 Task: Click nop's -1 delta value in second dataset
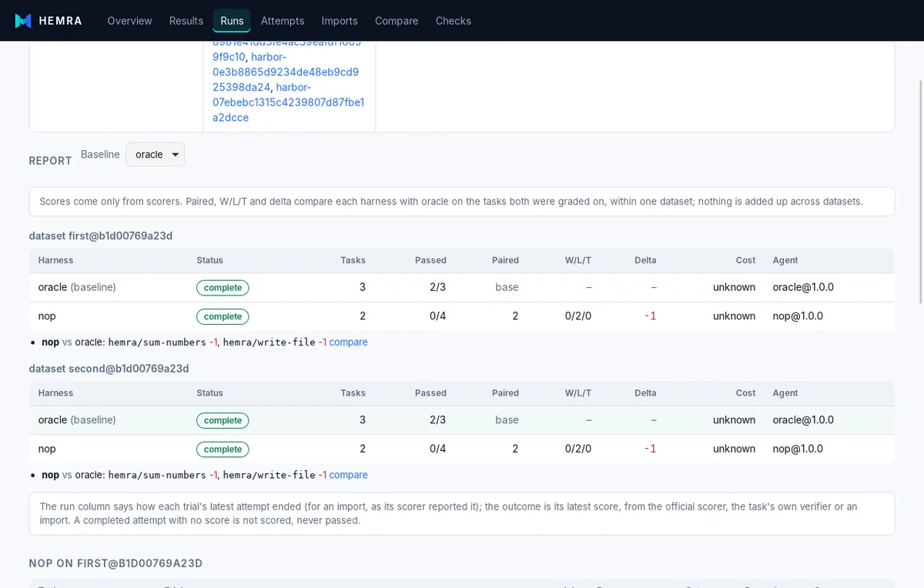pyautogui.click(x=650, y=449)
